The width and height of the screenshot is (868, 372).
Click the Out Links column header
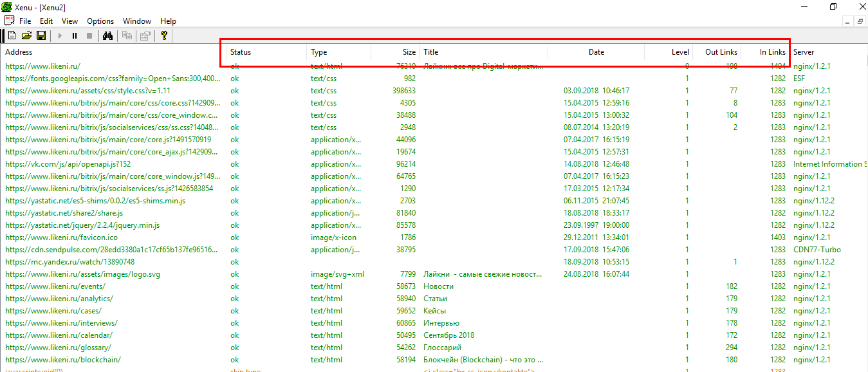(721, 52)
